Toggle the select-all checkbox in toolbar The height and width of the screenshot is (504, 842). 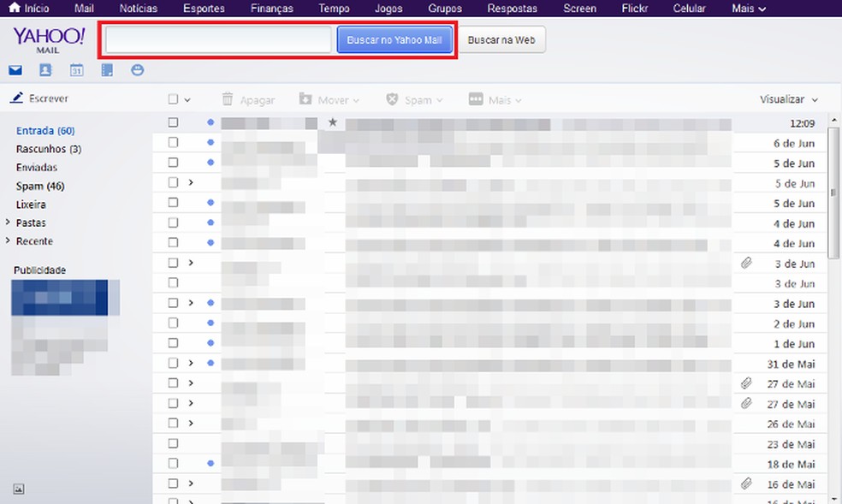[x=173, y=98]
